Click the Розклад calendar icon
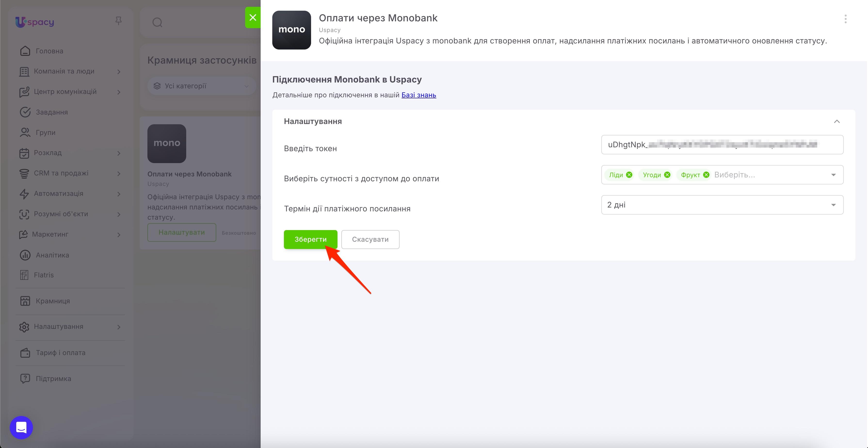 [x=24, y=153]
